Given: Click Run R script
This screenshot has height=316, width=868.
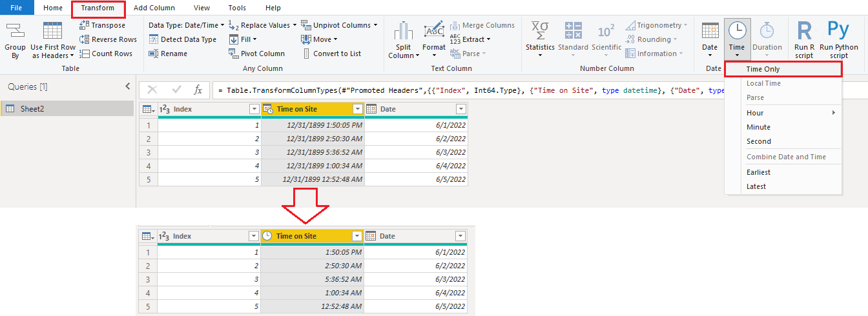Looking at the screenshot, I should [x=804, y=40].
